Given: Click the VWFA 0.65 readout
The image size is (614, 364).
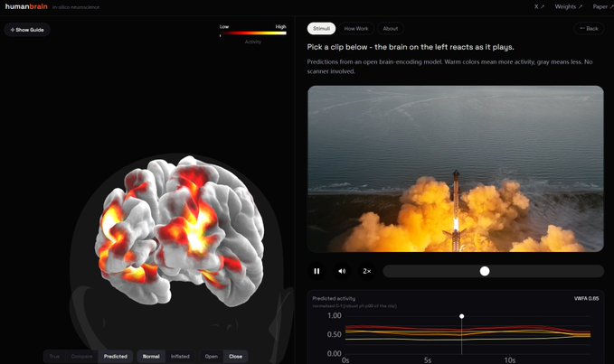Looking at the screenshot, I should click(586, 298).
